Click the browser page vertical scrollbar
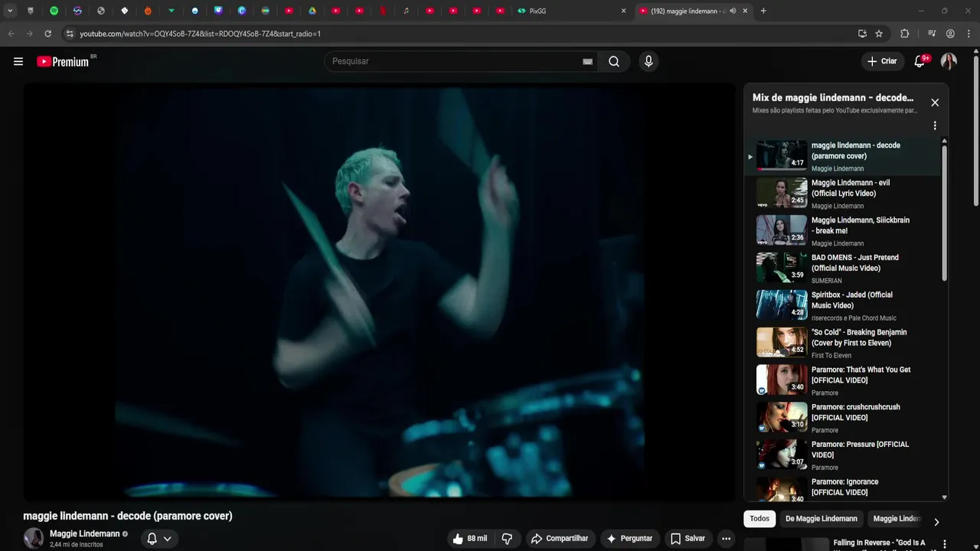 (975, 130)
